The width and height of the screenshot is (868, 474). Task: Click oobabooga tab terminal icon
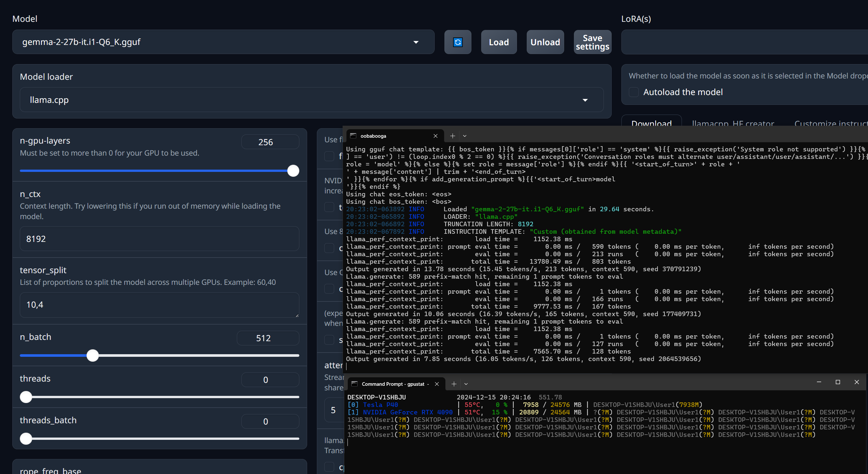click(353, 136)
